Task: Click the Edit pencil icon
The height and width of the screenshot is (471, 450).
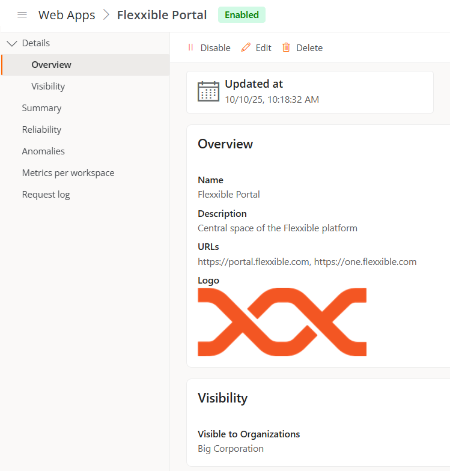Action: 246,47
